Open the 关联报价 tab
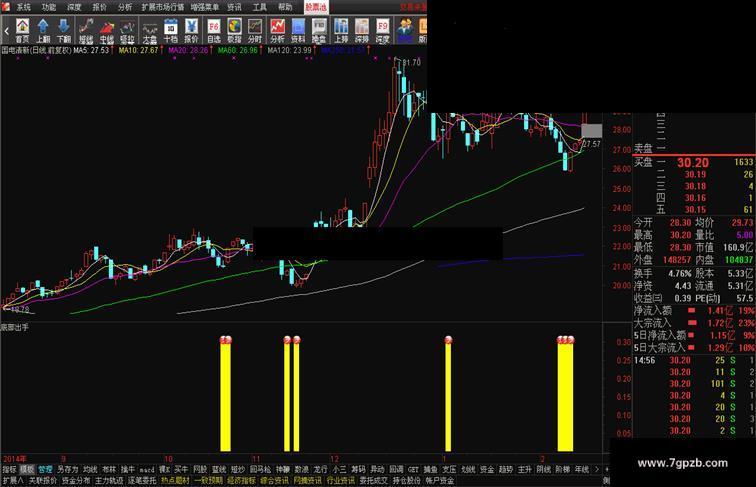The image size is (756, 487). 42,480
